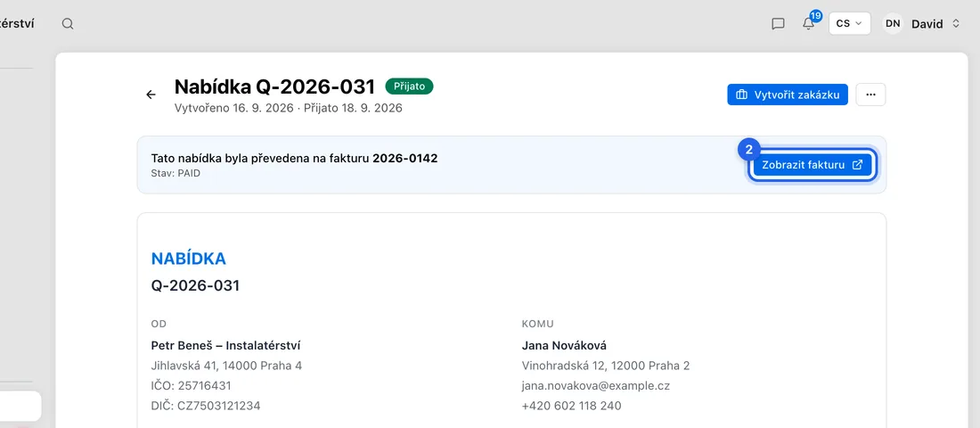Click the IČO: 25716431 line

[192, 385]
